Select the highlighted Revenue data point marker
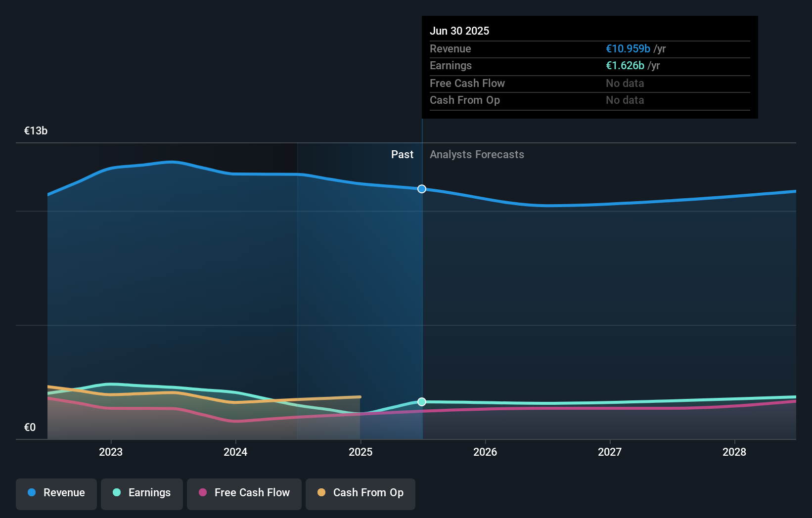Image resolution: width=812 pixels, height=518 pixels. click(421, 189)
